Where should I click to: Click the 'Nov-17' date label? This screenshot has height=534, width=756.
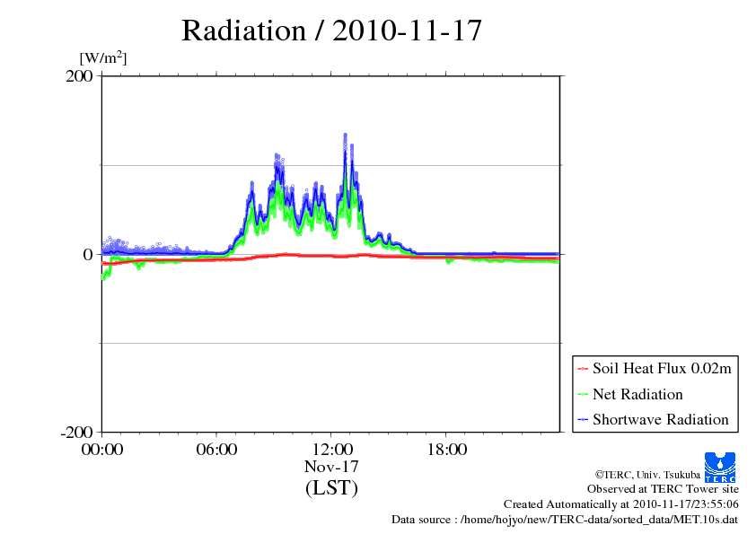[x=331, y=467]
